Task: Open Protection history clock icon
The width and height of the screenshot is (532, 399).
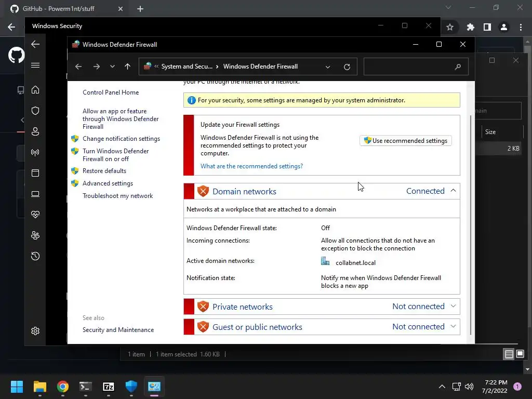Action: point(35,256)
